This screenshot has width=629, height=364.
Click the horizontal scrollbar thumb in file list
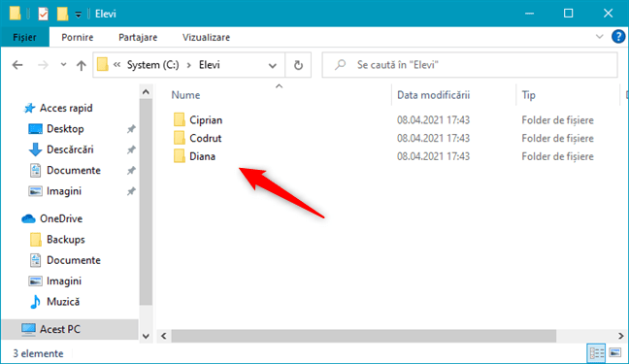click(363, 336)
